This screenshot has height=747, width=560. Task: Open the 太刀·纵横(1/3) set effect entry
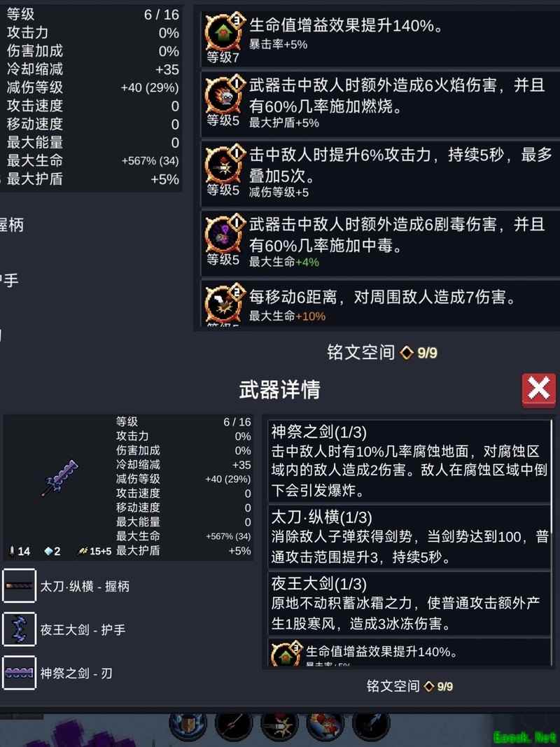pos(409,538)
